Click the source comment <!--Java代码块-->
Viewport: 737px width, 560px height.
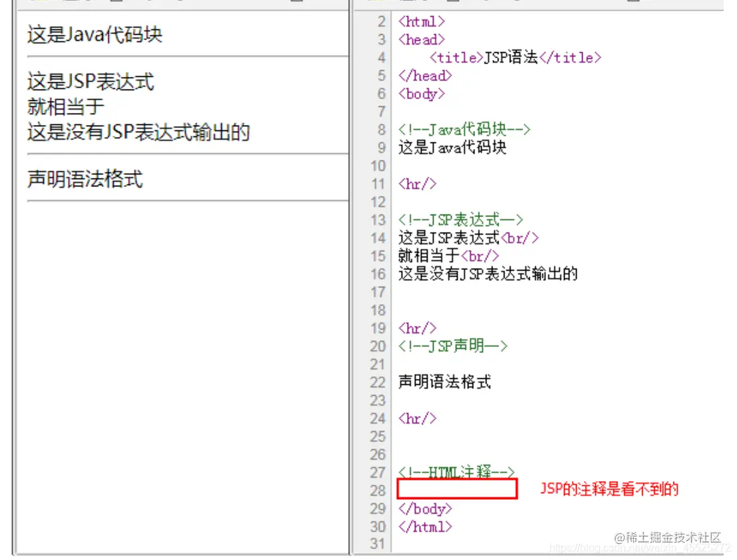point(464,129)
